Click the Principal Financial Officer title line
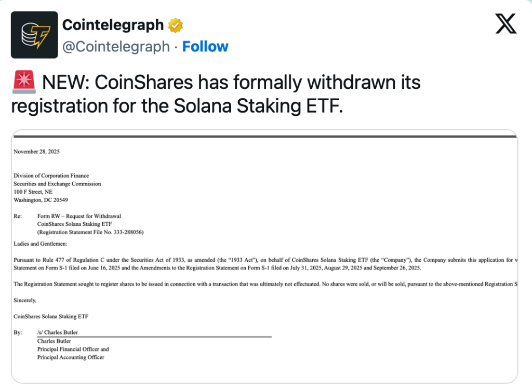 (x=73, y=349)
